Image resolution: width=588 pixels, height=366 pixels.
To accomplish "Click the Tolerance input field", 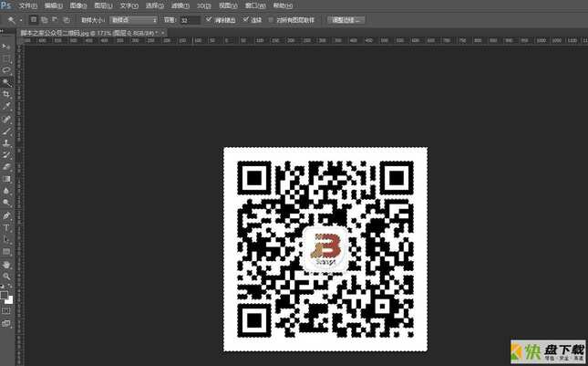I will click(x=190, y=20).
